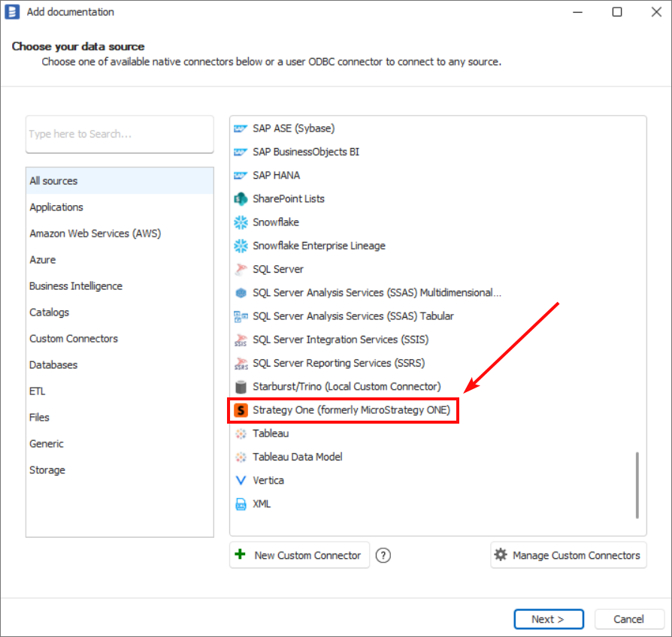Screen dimensions: 672x637
Task: Filter by Business Intelligence category
Action: tap(120, 286)
